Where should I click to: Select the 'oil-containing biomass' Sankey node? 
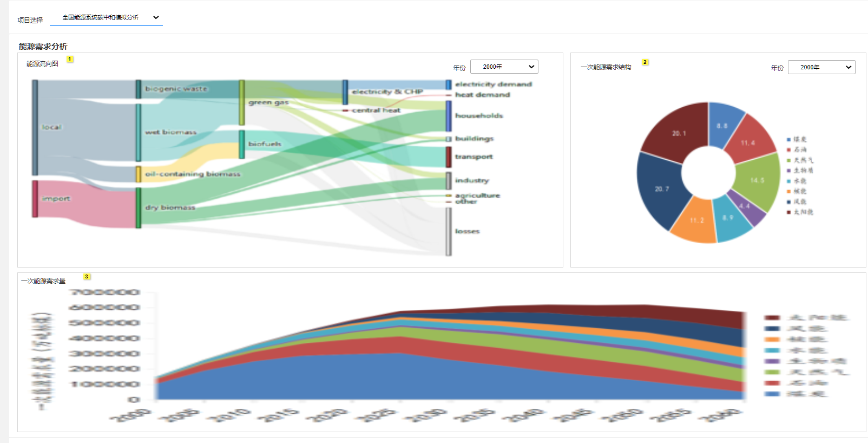(139, 174)
